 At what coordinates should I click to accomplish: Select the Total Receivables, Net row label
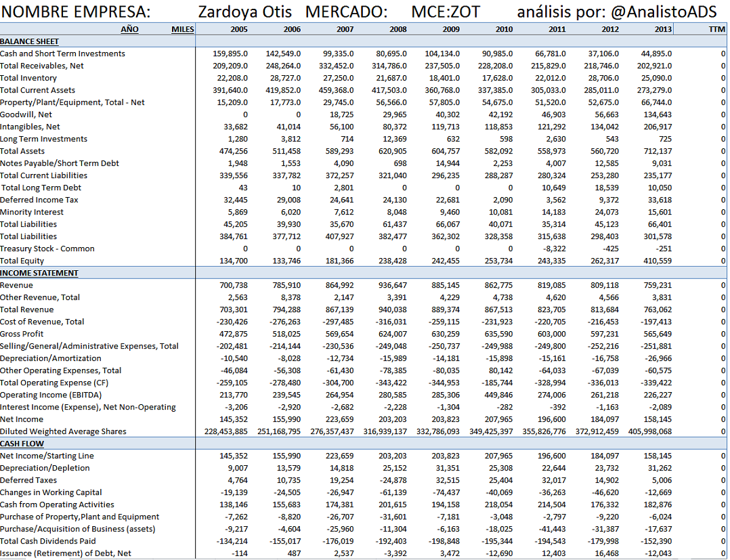click(x=42, y=66)
